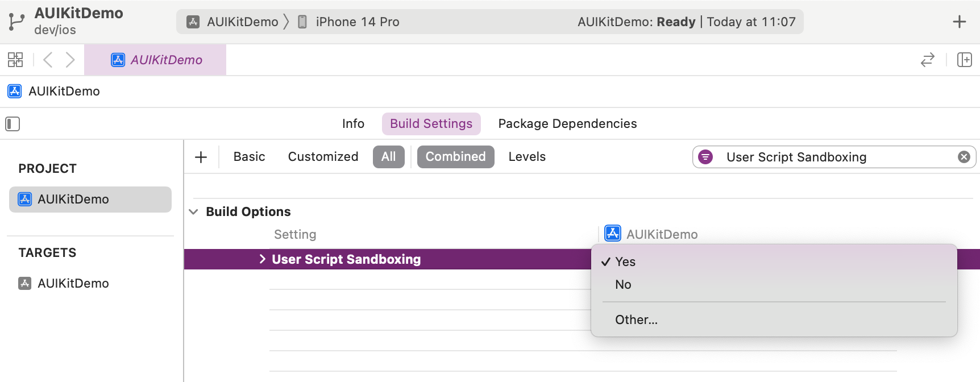Open the related items grid icon
980x382 pixels.
pos(15,60)
